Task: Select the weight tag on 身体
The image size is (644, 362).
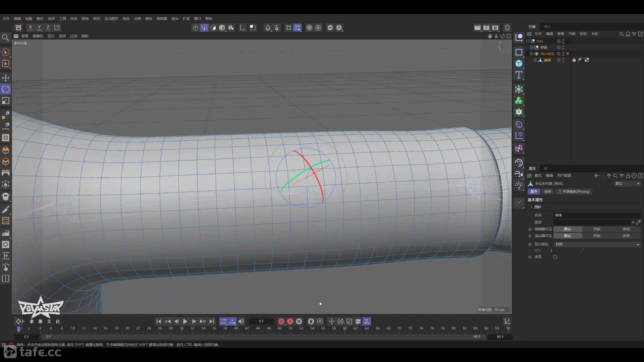Action: coord(574,60)
